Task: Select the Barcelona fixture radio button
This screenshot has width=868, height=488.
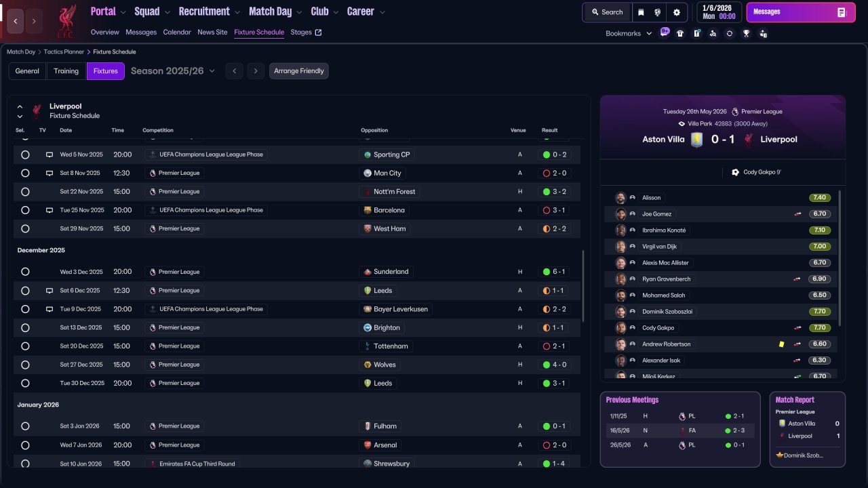Action: click(25, 210)
